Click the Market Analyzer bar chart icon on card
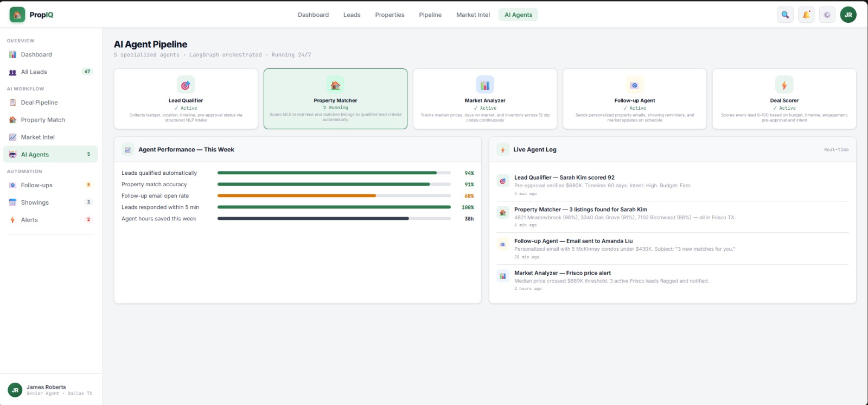This screenshot has width=868, height=405. coord(485,85)
